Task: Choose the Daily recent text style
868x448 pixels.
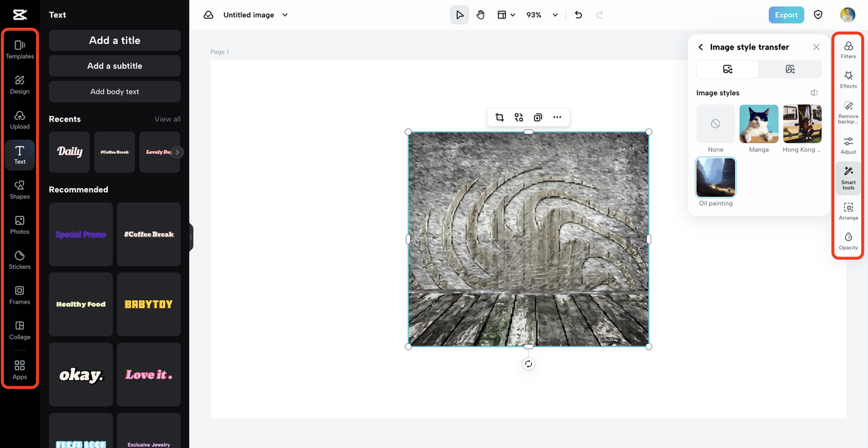Action: 69,152
